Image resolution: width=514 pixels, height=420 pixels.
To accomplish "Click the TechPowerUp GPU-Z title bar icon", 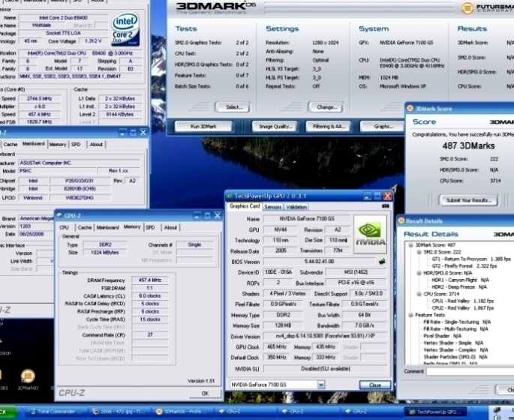I will point(230,196).
